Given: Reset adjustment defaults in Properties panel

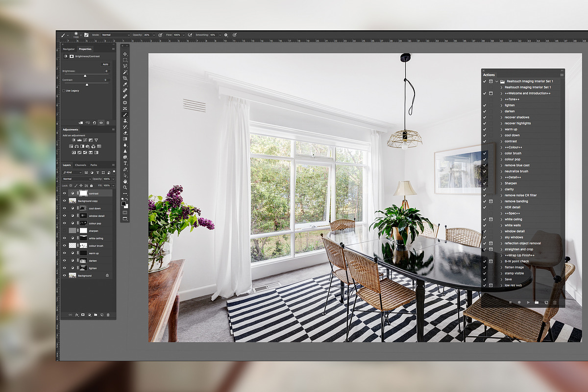Looking at the screenshot, I should 95,122.
